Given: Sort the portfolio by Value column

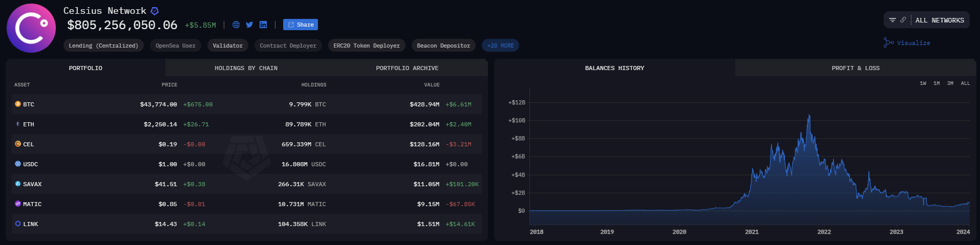Looking at the screenshot, I should click(432, 85).
